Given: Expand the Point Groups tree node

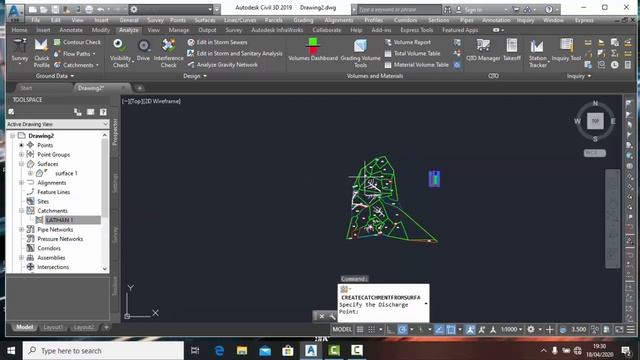Looking at the screenshot, I should [x=21, y=155].
